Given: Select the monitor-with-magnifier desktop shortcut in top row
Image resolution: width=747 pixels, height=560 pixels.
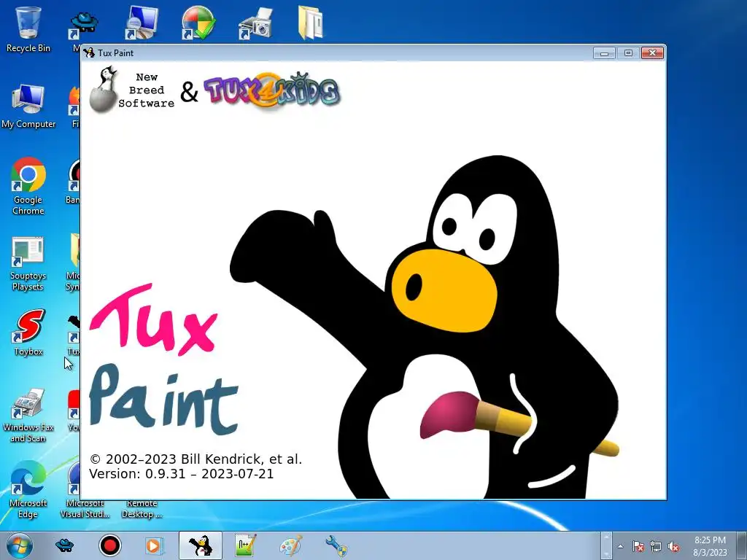Looking at the screenshot, I should point(142,22).
